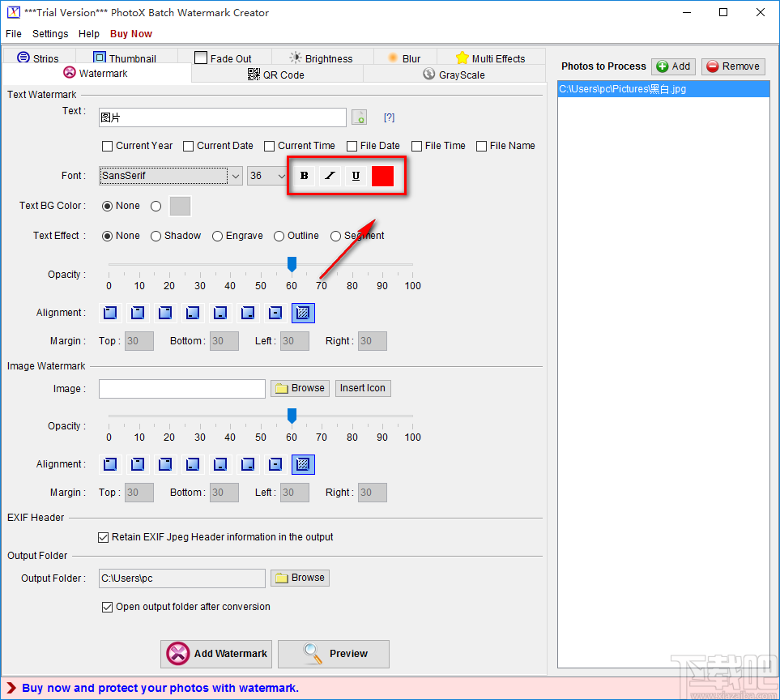Set text watermark alignment to top-right
The image size is (780, 700).
click(x=165, y=313)
